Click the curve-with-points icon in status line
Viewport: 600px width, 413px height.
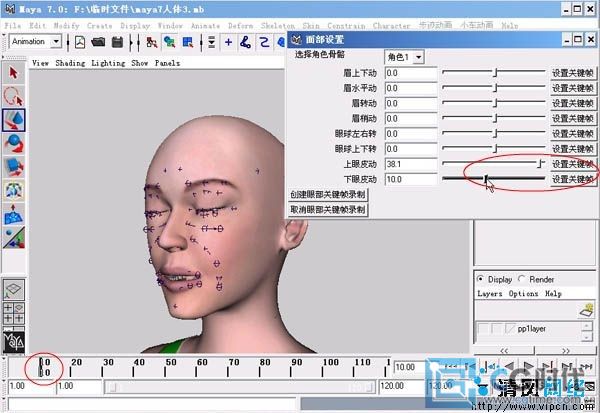[245, 42]
